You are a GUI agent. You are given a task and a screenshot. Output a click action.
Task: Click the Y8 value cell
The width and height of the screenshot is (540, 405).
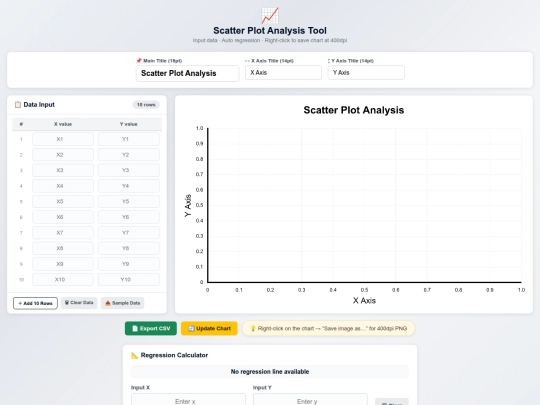[x=128, y=248]
